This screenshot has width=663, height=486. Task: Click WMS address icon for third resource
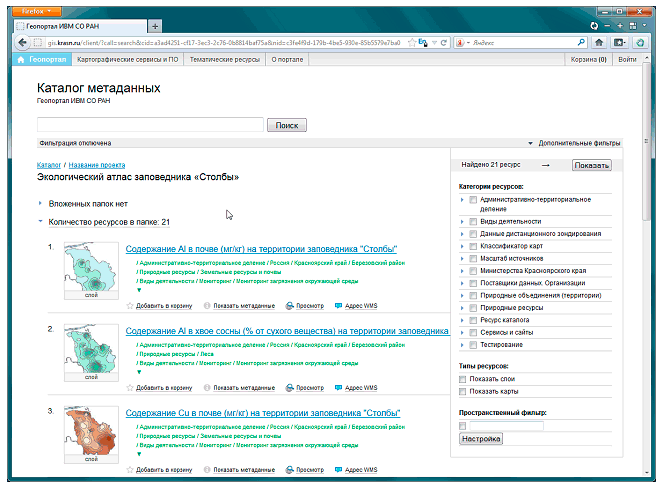pyautogui.click(x=339, y=469)
